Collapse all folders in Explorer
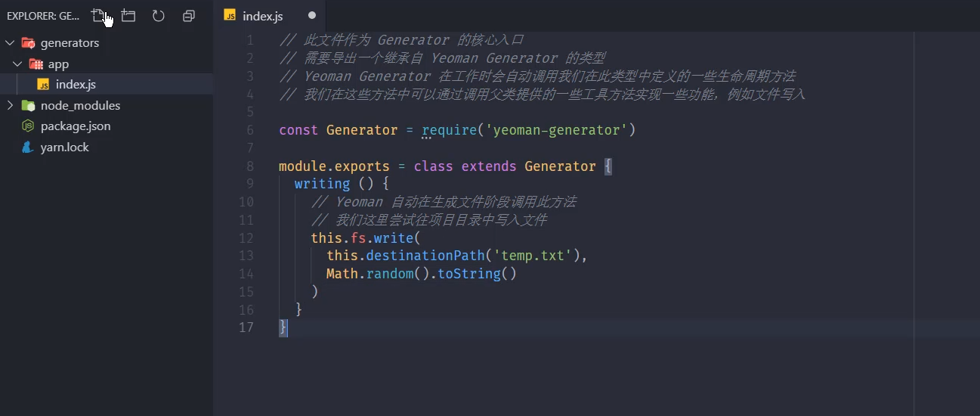The image size is (980, 416). 189,15
